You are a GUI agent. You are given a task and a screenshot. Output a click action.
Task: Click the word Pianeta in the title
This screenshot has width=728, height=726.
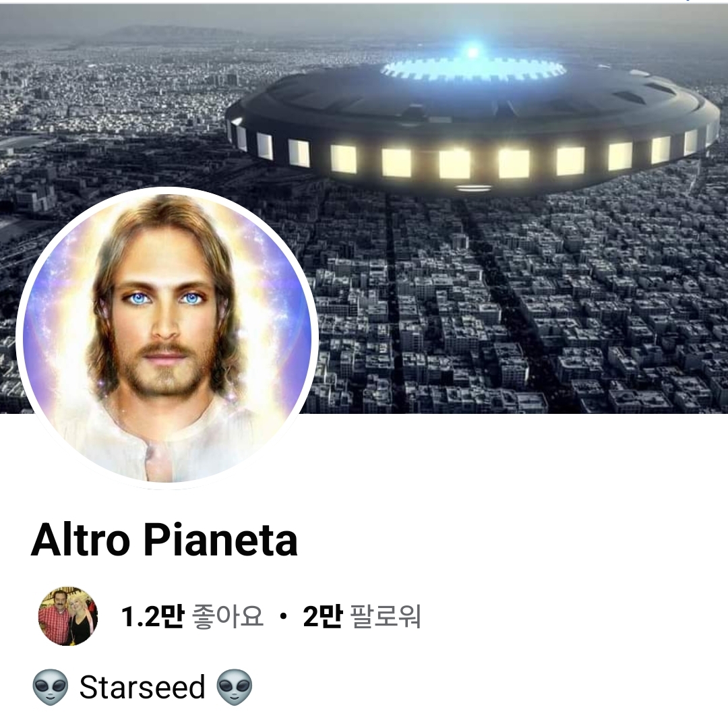coord(220,541)
